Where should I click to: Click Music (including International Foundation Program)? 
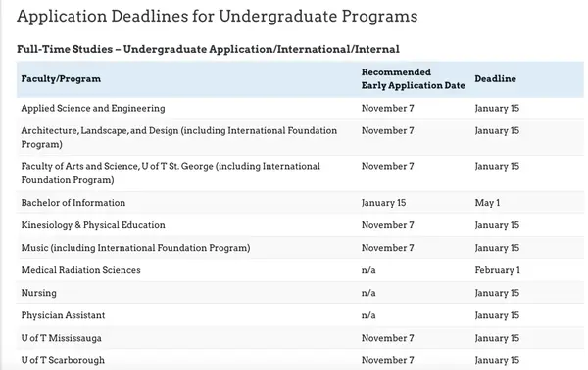135,248
